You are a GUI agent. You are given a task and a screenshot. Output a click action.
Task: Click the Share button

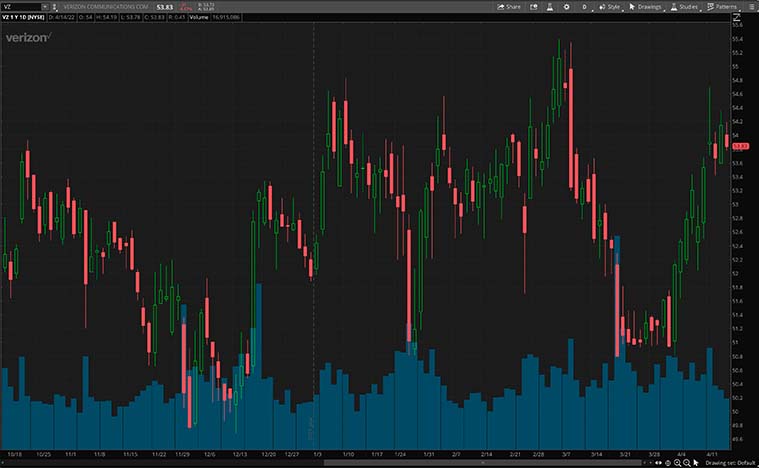(509, 7)
